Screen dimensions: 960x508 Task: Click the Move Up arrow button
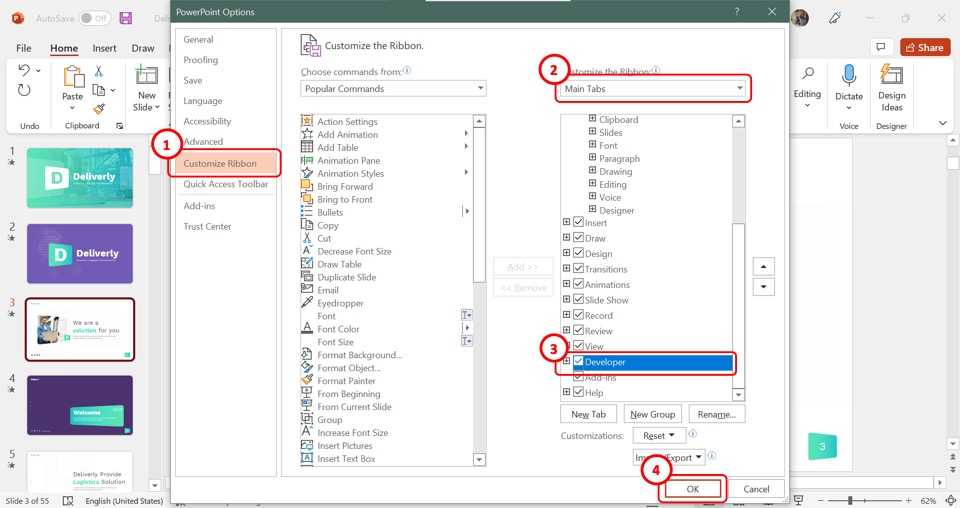tap(764, 267)
